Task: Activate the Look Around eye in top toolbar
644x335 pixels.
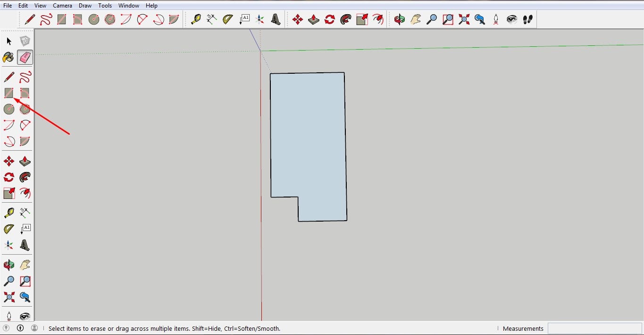Action: pyautogui.click(x=512, y=19)
